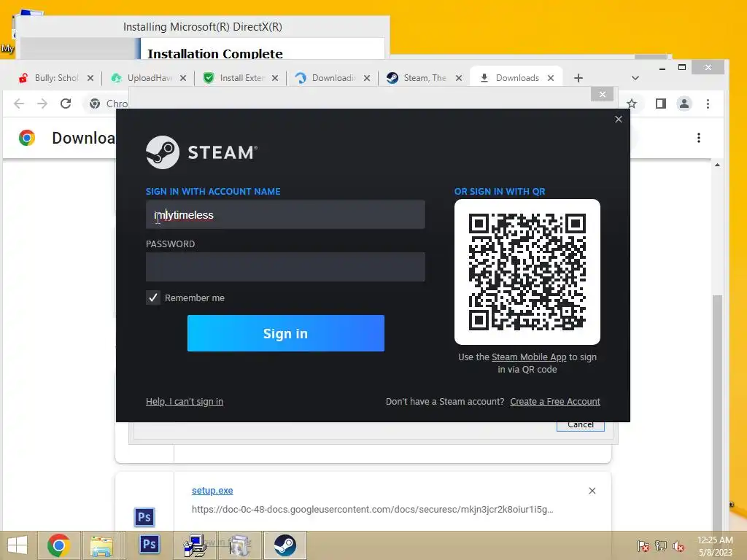Screen dimensions: 747x560
Task: Close the gray installer window behind Steam
Action: coord(602,94)
